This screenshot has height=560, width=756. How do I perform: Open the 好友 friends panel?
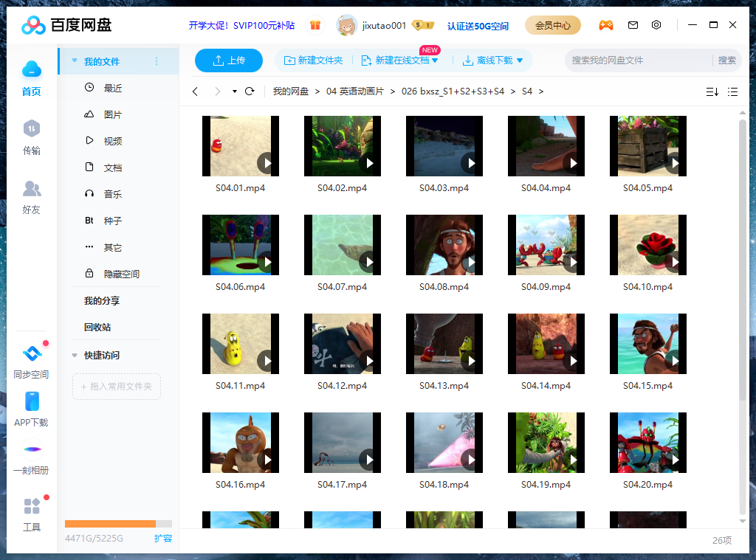coord(31,197)
